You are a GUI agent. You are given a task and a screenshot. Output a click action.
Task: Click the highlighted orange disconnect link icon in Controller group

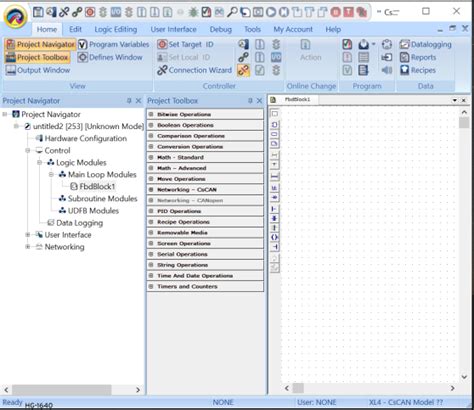[244, 70]
